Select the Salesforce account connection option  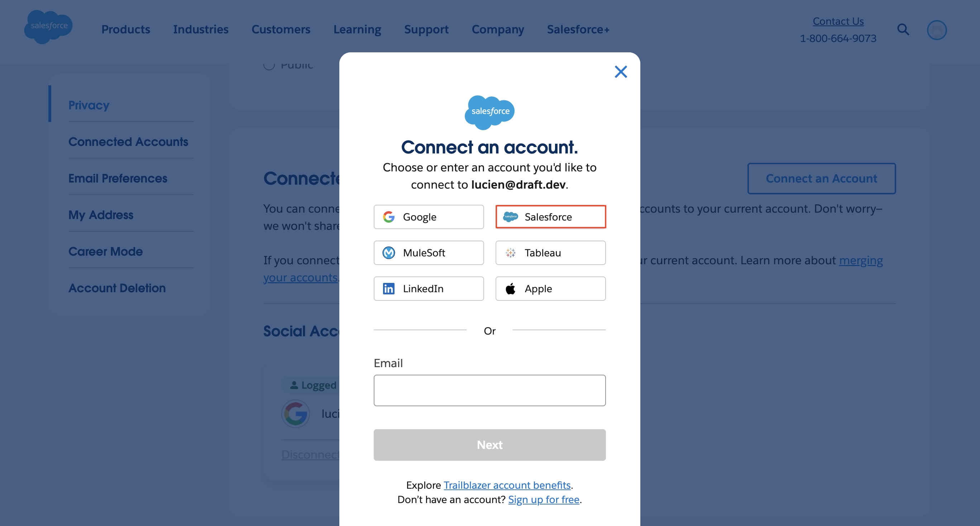(551, 217)
